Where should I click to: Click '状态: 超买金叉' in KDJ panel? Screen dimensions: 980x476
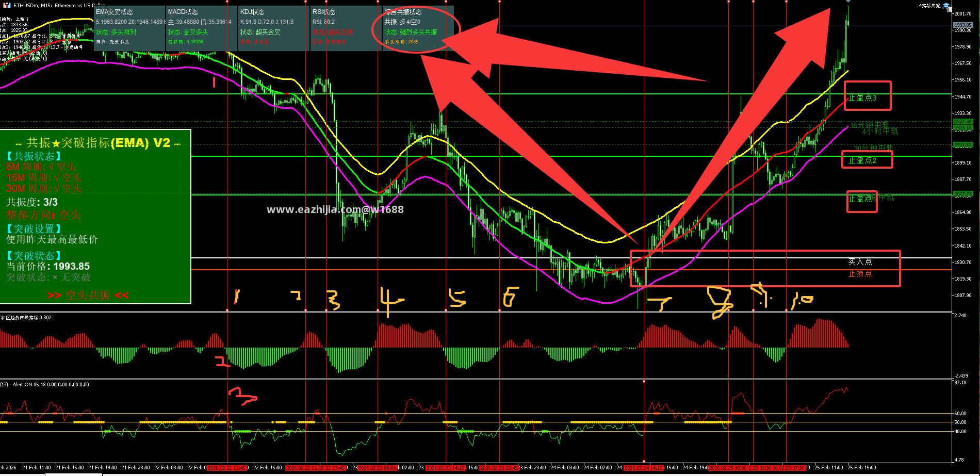coord(260,32)
